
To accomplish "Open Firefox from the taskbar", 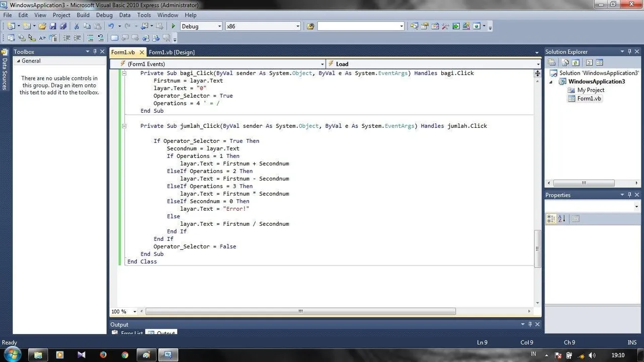I will [x=103, y=354].
